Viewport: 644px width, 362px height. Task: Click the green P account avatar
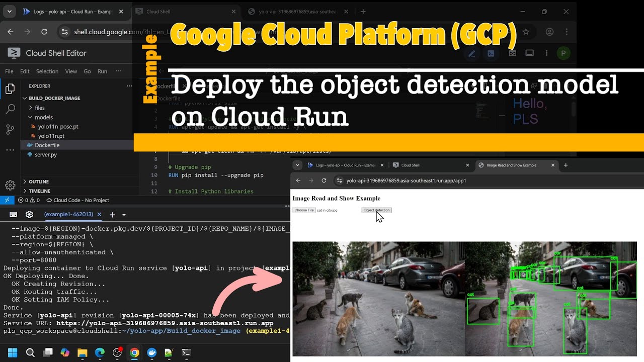(563, 53)
